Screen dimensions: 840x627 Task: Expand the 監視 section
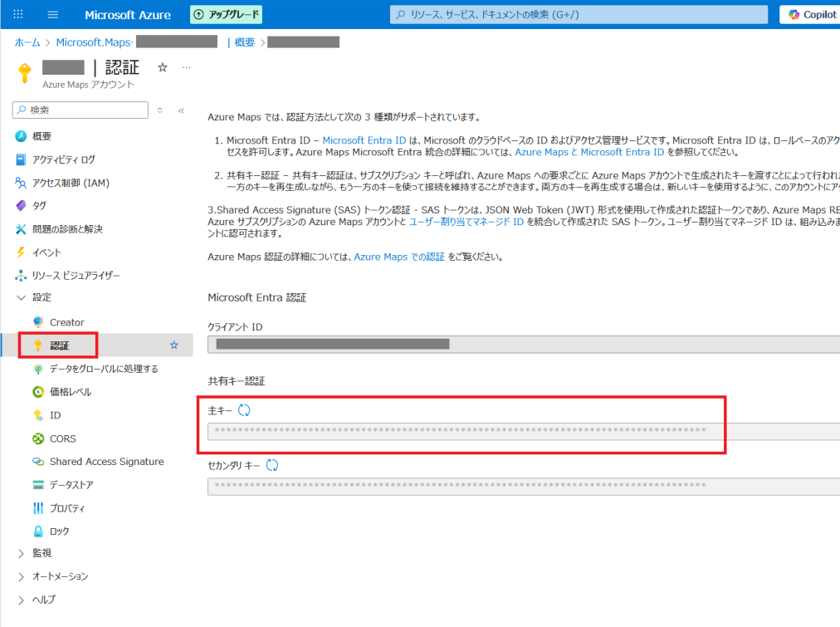(21, 553)
